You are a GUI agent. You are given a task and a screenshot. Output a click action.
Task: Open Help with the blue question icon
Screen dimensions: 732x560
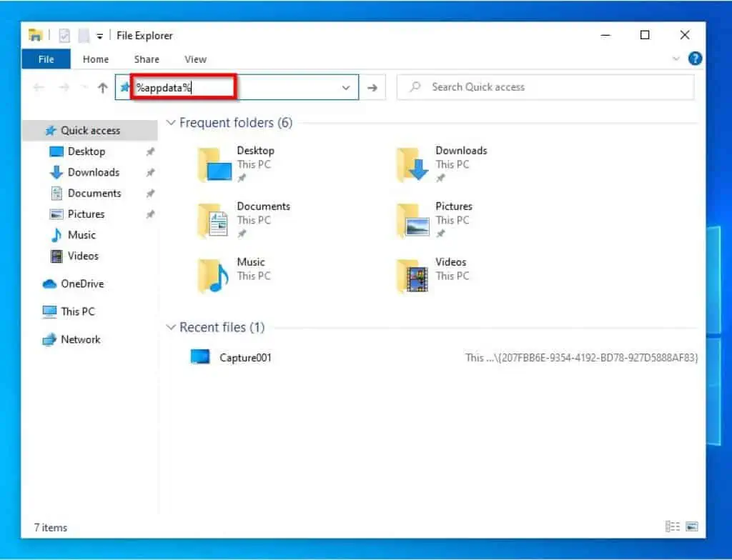[695, 59]
